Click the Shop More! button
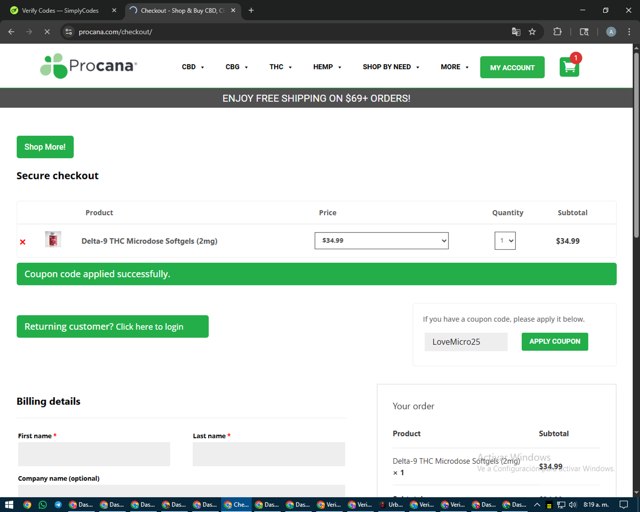 (45, 147)
